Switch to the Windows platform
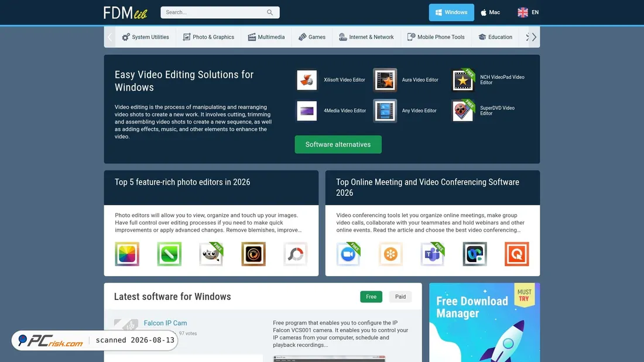 coord(451,12)
